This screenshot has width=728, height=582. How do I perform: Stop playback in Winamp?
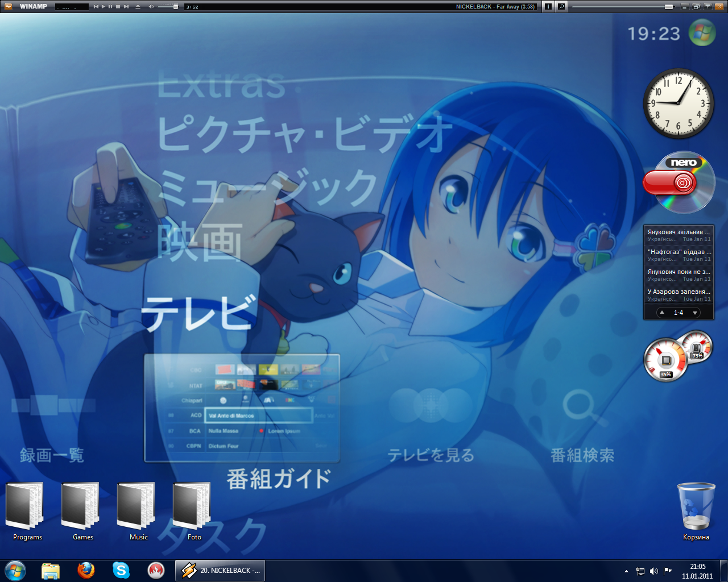118,7
